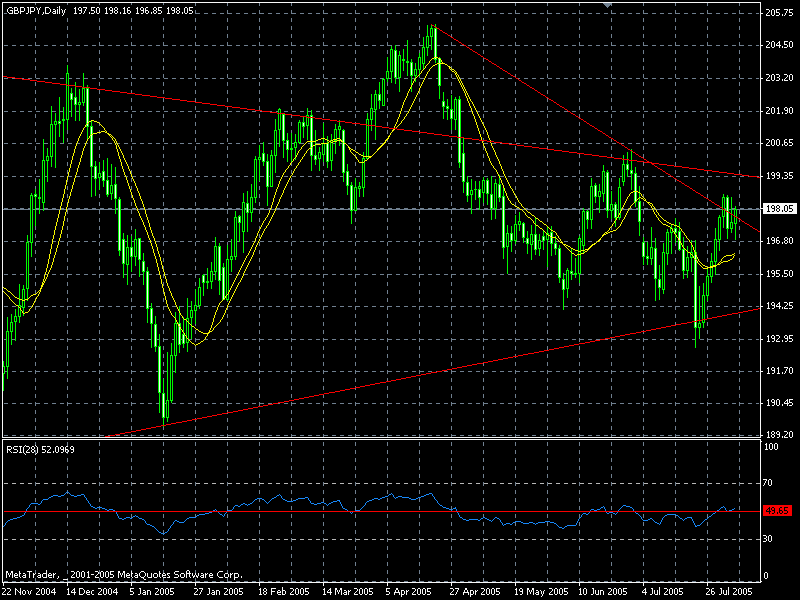Click the 199.35 price scale label
The height and width of the screenshot is (600, 800).
pos(779,176)
